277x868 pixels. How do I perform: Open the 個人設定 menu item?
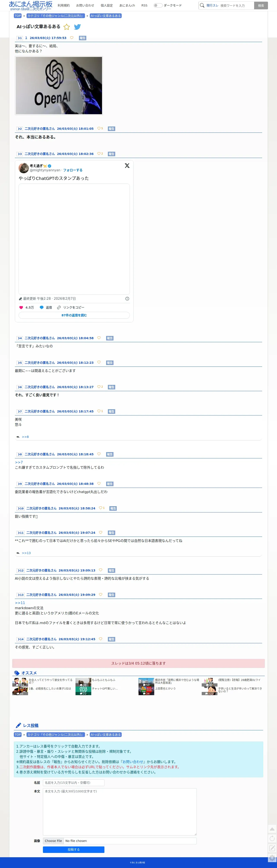[107, 5]
